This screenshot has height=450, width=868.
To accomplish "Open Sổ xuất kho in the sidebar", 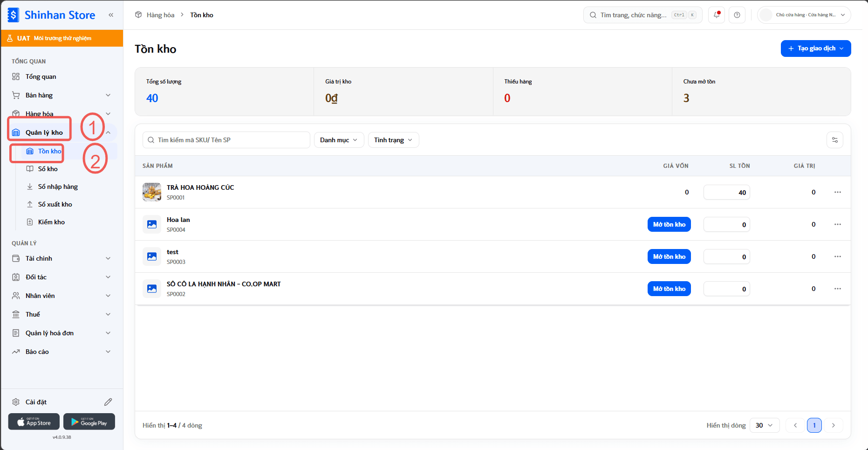I will [x=55, y=204].
